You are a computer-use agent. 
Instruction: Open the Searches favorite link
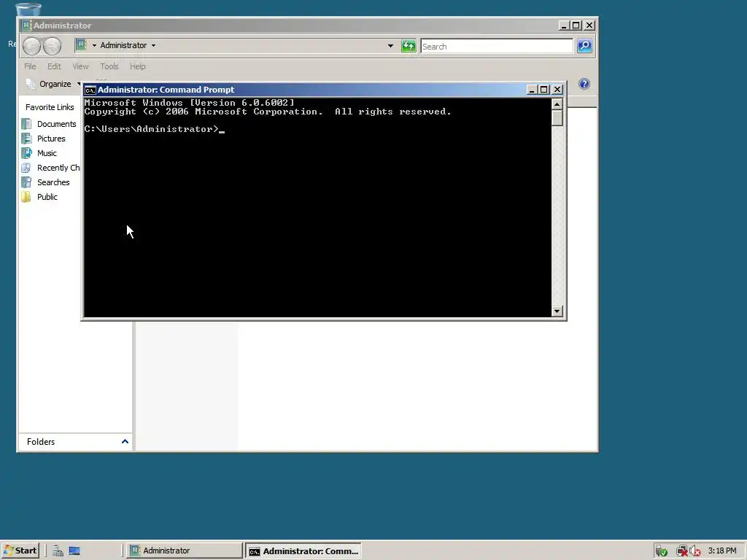click(53, 182)
